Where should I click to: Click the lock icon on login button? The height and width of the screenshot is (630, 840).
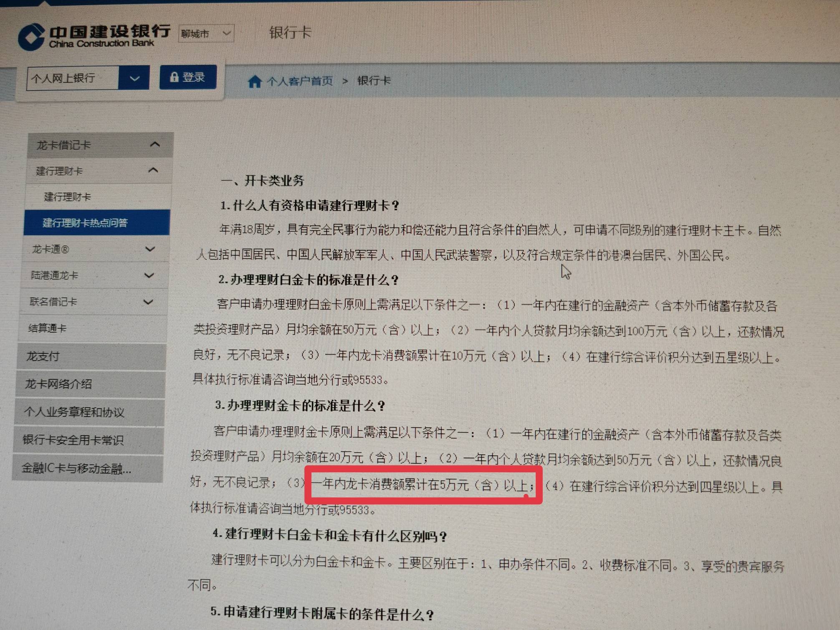click(x=174, y=77)
